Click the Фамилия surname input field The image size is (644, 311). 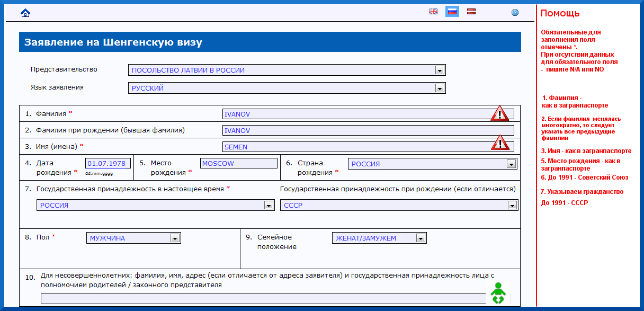point(355,114)
